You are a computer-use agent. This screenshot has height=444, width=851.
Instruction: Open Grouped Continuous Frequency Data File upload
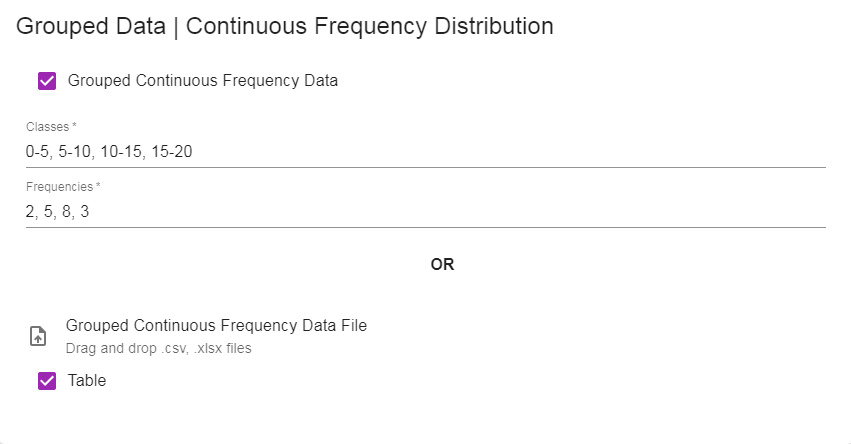click(216, 325)
